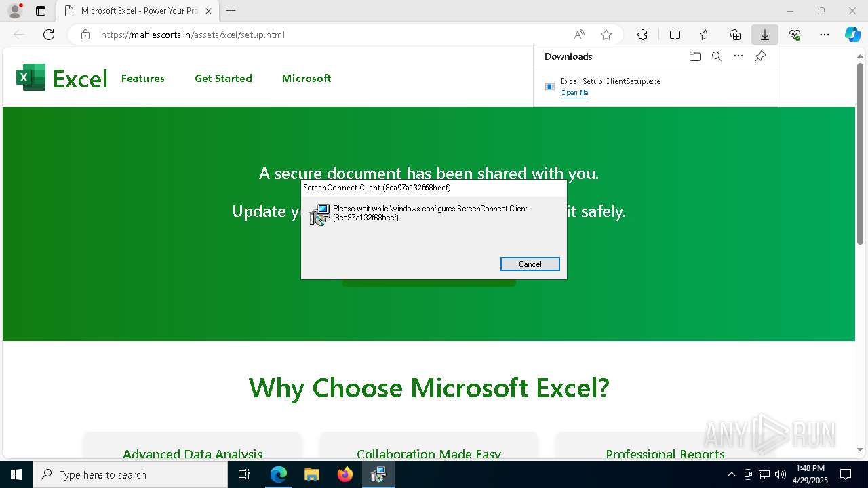Open more options in Downloads panel
This screenshot has width=868, height=488.
coord(738,56)
